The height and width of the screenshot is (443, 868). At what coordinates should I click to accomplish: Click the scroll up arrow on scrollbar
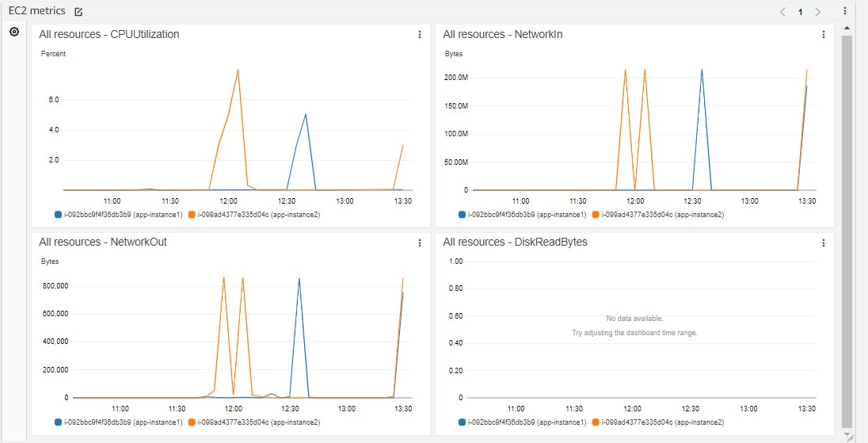coord(847,28)
